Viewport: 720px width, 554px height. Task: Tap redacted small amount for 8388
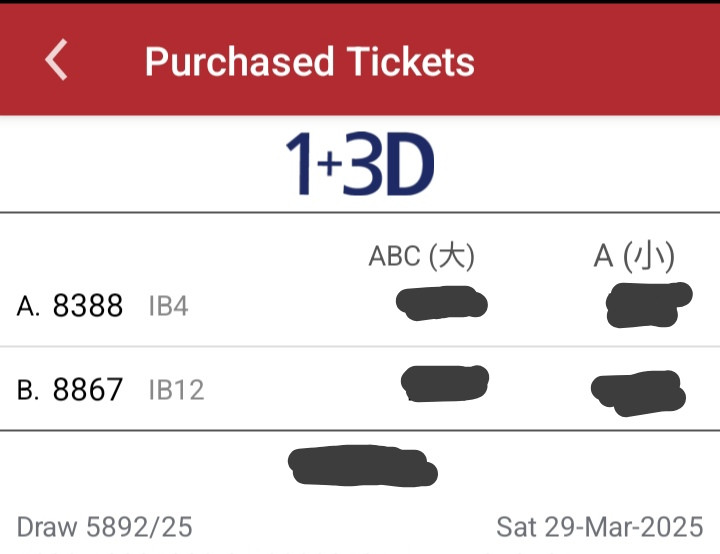(x=649, y=305)
